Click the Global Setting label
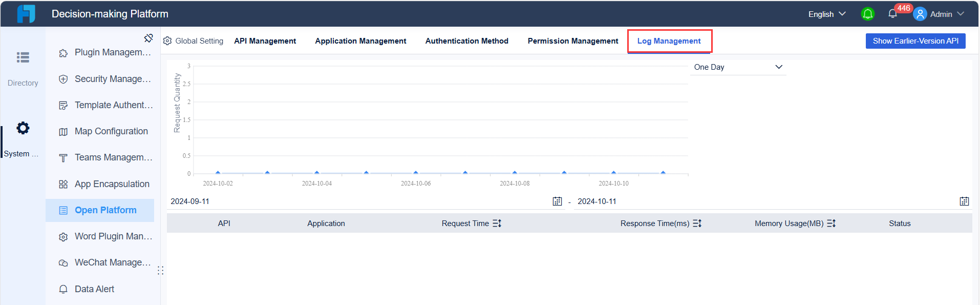This screenshot has height=305, width=980. pos(199,41)
